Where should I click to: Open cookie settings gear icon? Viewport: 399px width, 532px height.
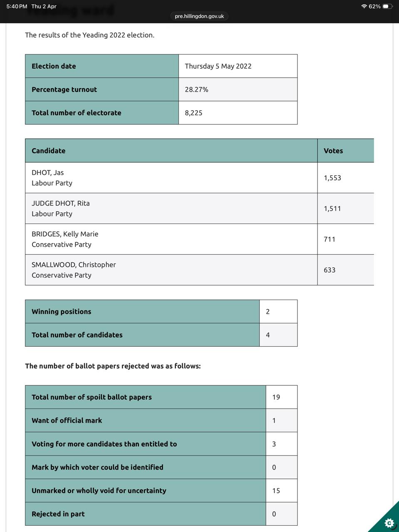click(x=389, y=522)
